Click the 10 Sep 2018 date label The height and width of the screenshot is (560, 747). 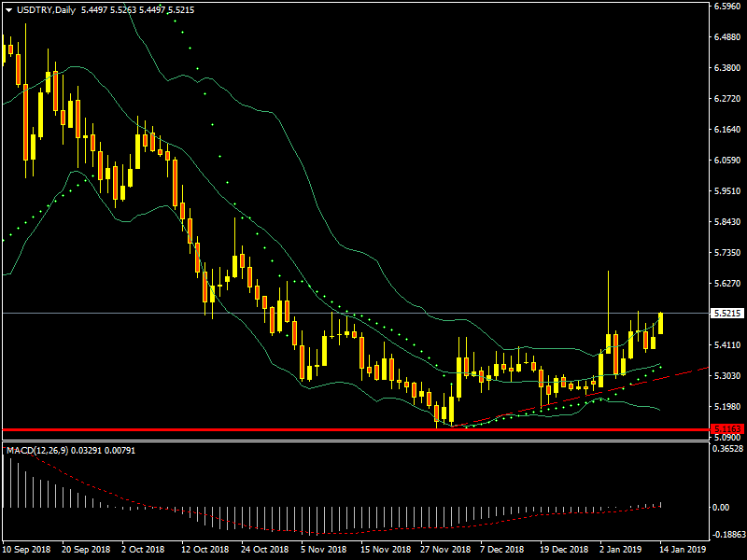25,551
